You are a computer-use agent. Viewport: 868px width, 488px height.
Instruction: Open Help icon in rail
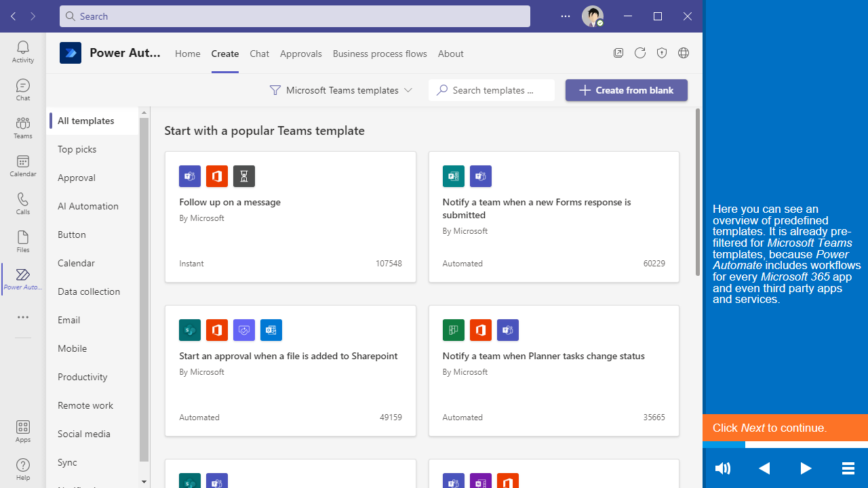[23, 469]
